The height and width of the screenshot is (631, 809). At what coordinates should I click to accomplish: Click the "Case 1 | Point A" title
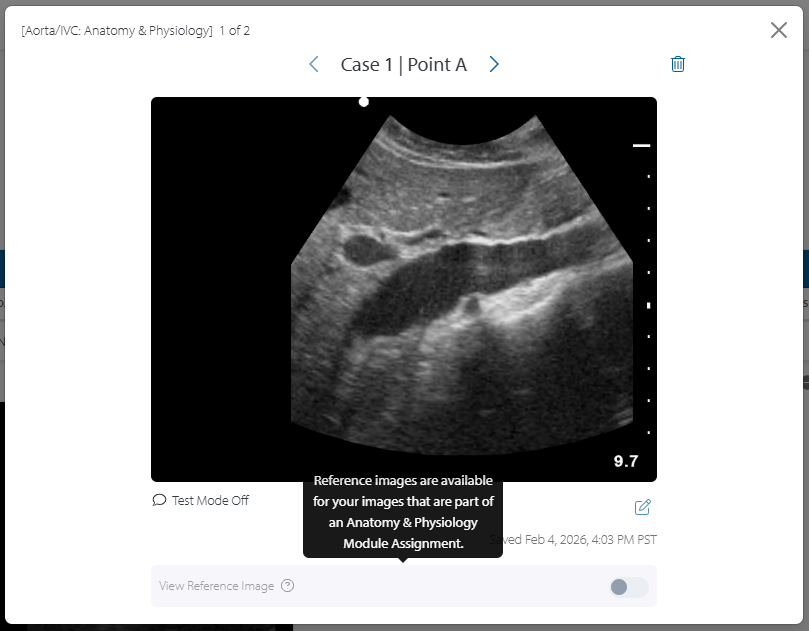point(403,64)
